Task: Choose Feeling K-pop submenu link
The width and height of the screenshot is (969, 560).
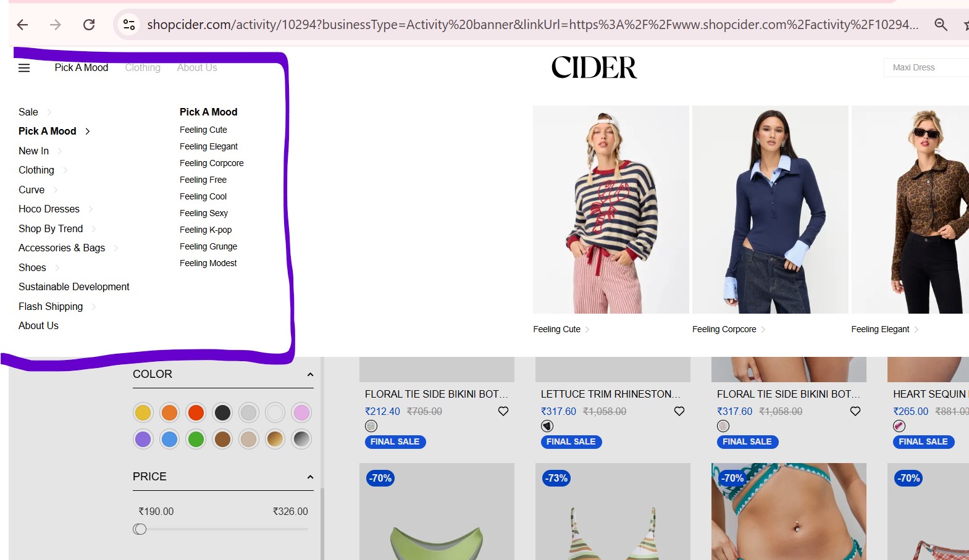Action: pos(206,230)
